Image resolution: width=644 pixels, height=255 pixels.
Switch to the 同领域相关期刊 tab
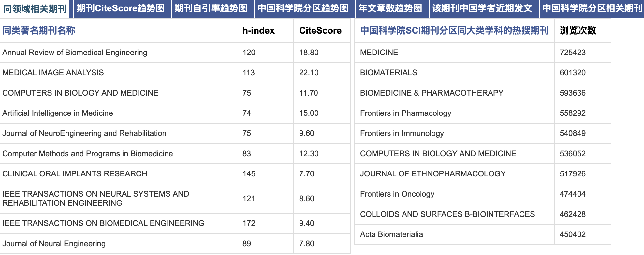[x=35, y=9]
